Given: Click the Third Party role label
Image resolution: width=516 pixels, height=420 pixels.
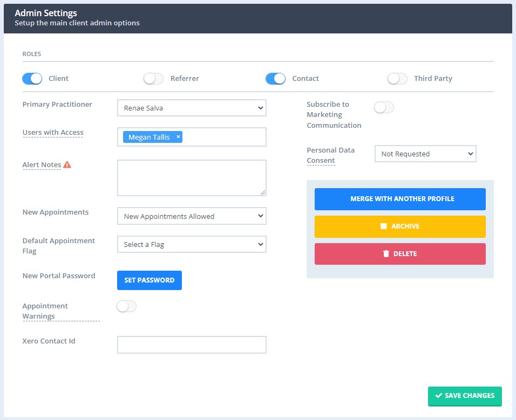Looking at the screenshot, I should pos(433,78).
